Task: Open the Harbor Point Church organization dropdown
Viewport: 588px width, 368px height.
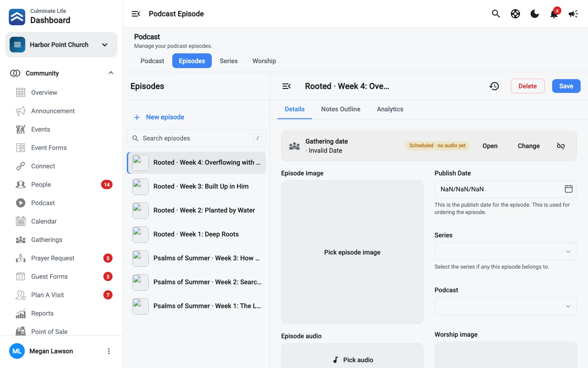Action: pyautogui.click(x=61, y=45)
